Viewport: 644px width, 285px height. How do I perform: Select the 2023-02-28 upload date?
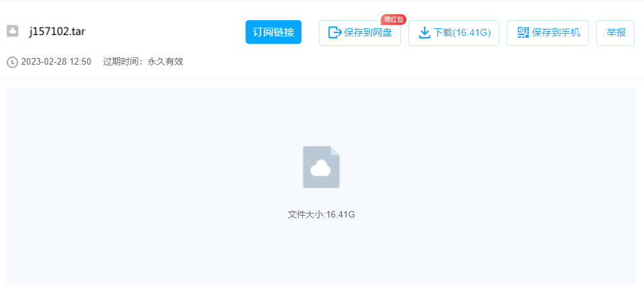(x=44, y=62)
